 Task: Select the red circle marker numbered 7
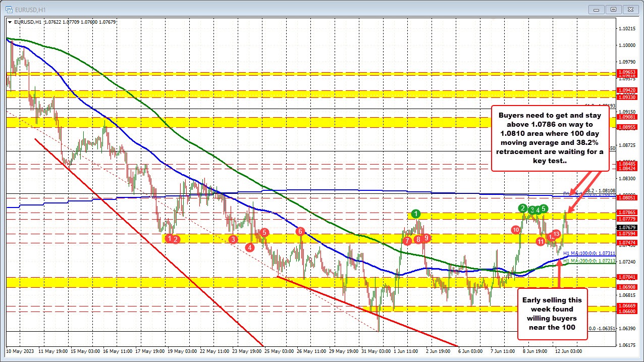[407, 241]
